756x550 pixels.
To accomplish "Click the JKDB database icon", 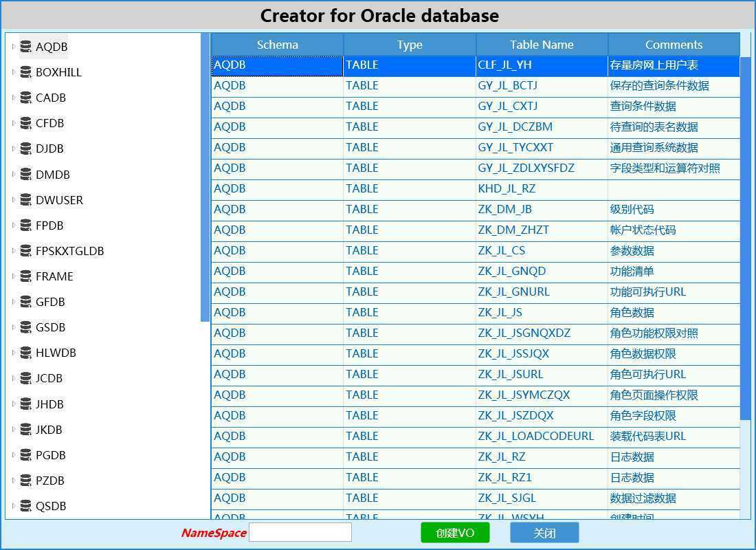I will [x=25, y=430].
